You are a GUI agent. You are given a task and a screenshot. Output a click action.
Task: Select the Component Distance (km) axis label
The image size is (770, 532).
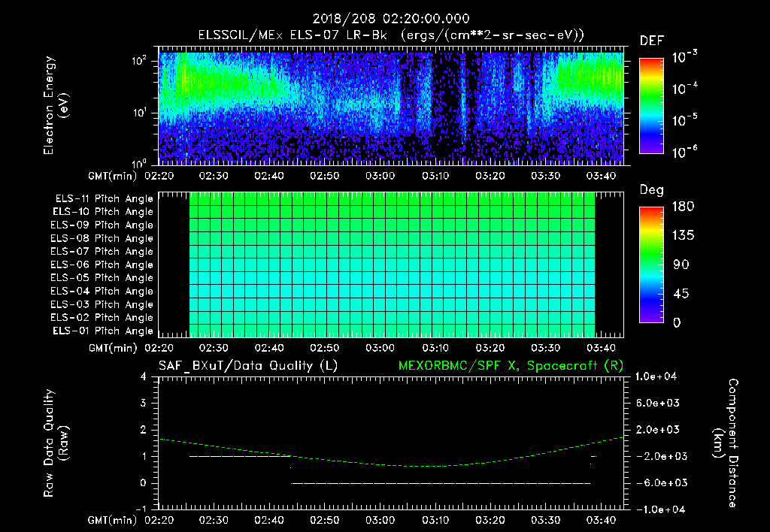[726, 443]
